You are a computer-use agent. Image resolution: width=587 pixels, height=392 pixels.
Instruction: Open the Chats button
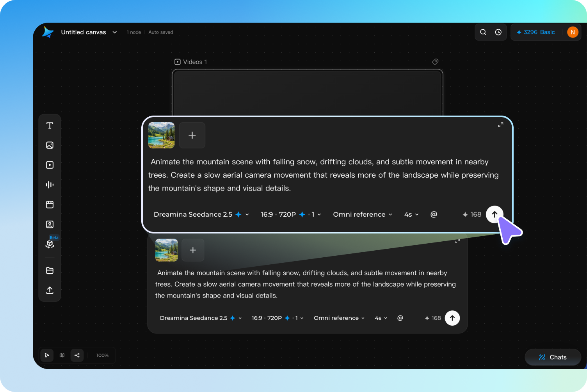553,357
